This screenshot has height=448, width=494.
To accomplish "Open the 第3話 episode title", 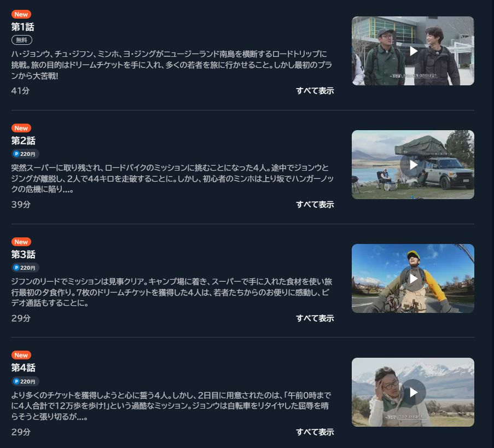I will pyautogui.click(x=24, y=254).
